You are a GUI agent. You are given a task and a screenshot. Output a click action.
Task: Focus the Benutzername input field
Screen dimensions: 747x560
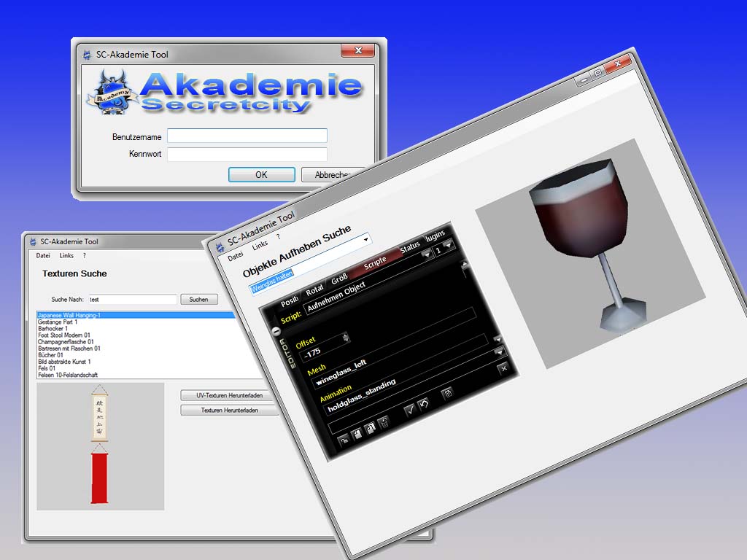247,136
